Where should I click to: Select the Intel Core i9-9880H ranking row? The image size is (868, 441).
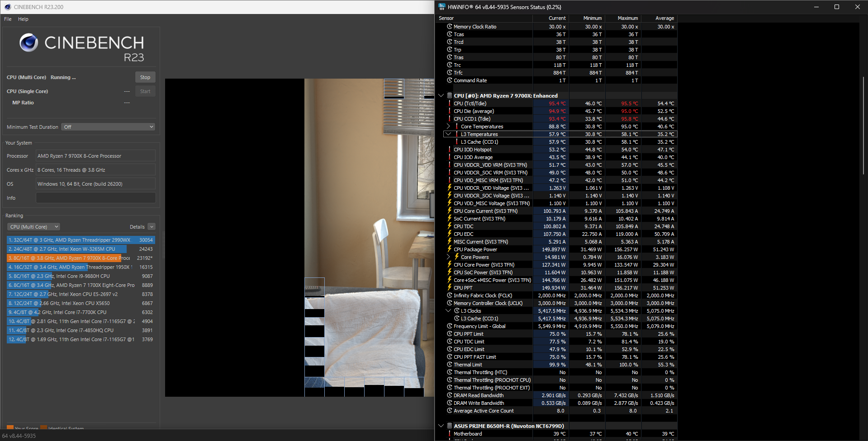[x=81, y=276]
